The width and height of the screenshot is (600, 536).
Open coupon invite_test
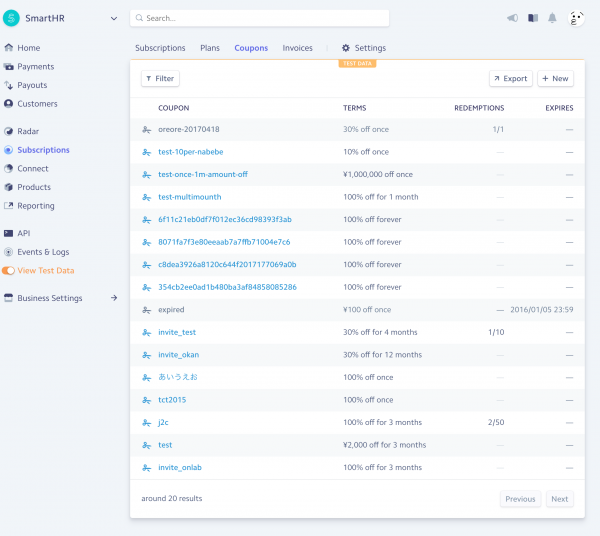point(177,332)
